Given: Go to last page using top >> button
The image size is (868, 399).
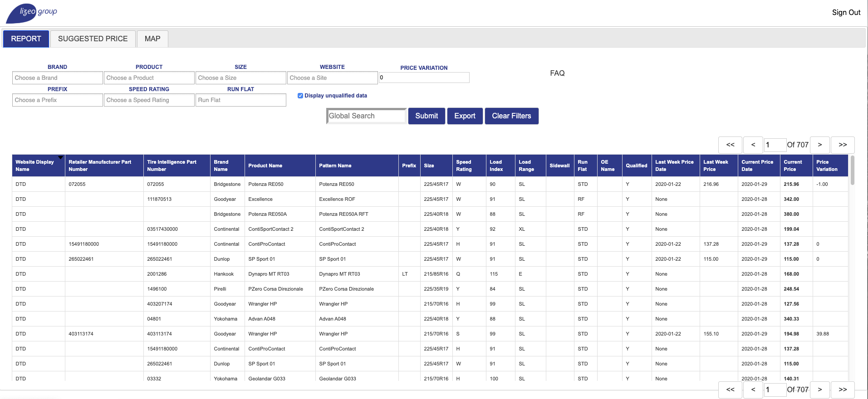Looking at the screenshot, I should 843,145.
